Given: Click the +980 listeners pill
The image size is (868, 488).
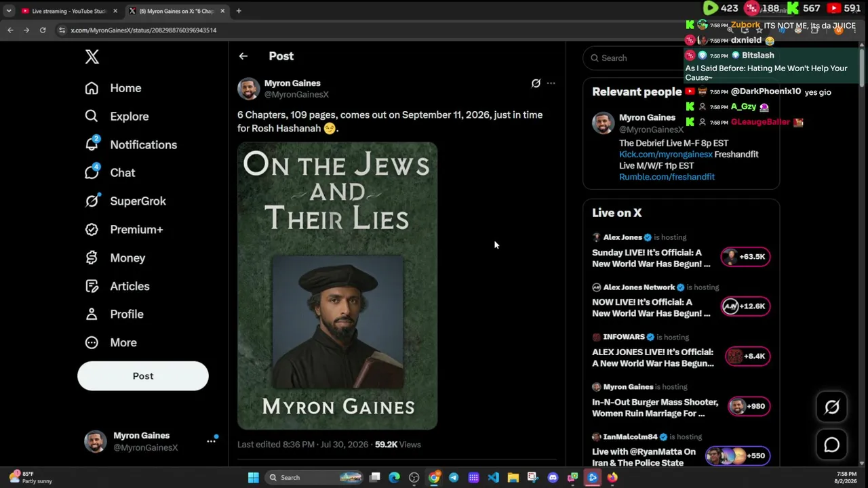Looking at the screenshot, I should 749,407.
